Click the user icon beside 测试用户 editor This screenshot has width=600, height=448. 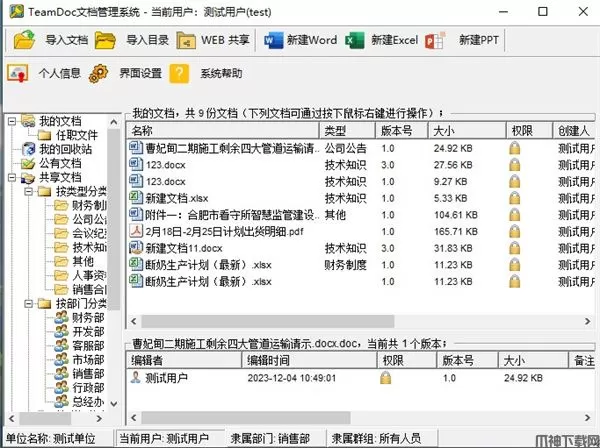135,377
